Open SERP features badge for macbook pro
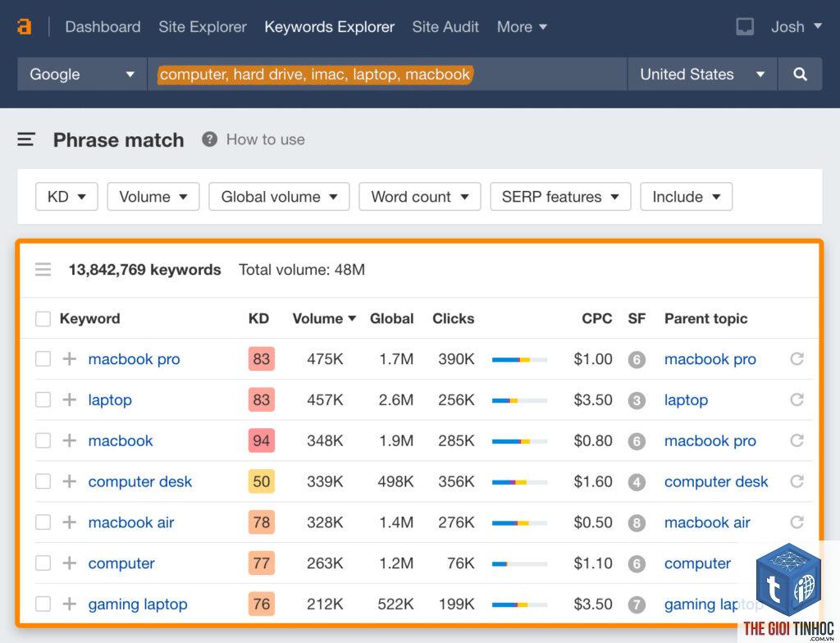The image size is (840, 643). [x=637, y=359]
